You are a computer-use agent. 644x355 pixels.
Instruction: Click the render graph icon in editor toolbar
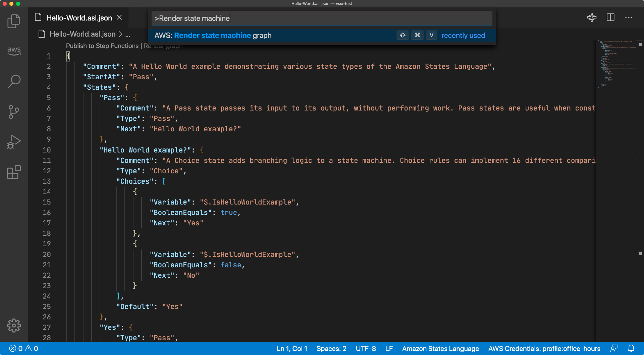[x=592, y=17]
